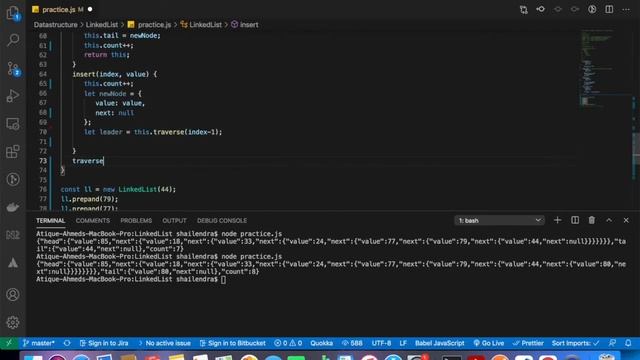Switch to the DEBUG CONSOLE tab
The width and height of the screenshot is (640, 360).
(222, 220)
